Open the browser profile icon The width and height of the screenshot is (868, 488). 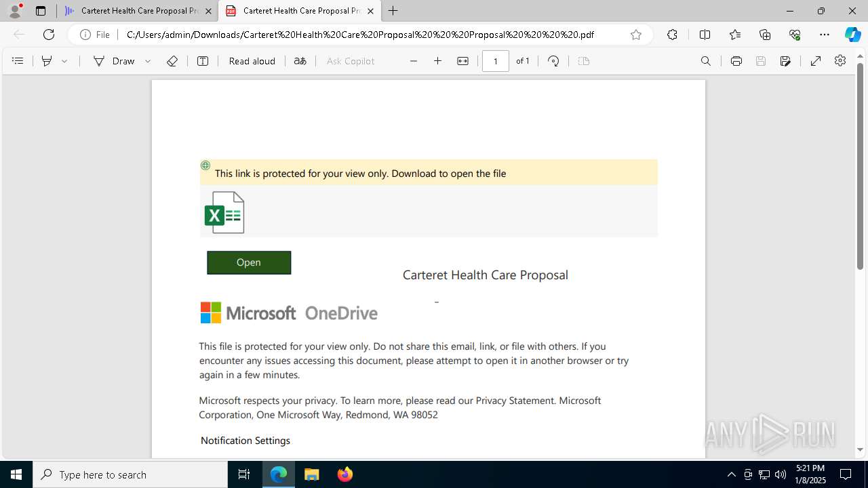(x=15, y=11)
